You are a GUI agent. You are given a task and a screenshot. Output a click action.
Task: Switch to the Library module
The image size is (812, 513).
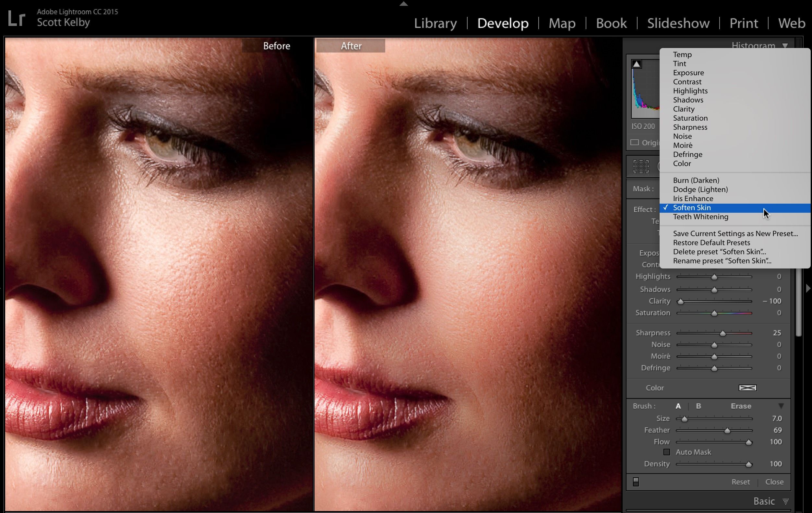tap(435, 23)
